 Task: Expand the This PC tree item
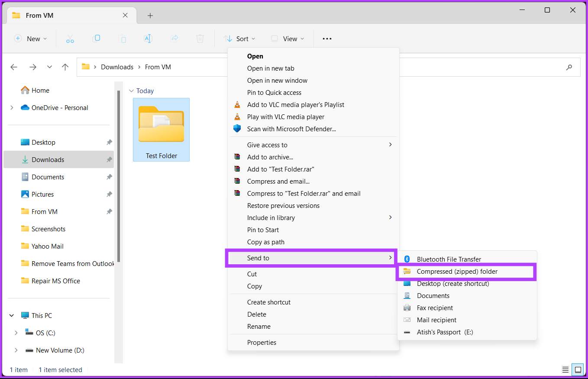(11, 315)
